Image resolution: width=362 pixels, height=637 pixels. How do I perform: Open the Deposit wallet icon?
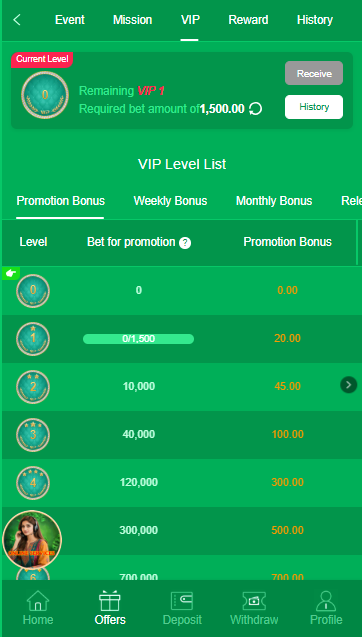[182, 601]
